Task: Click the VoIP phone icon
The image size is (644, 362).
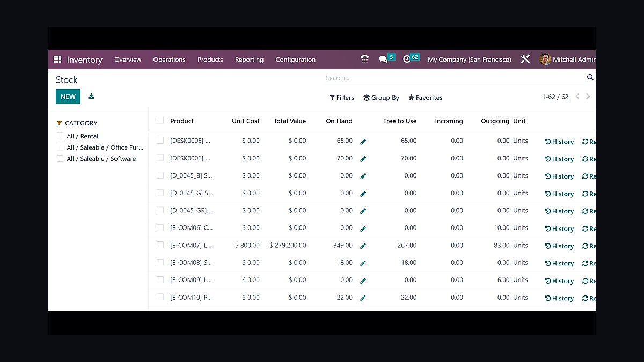Action: [x=365, y=60]
